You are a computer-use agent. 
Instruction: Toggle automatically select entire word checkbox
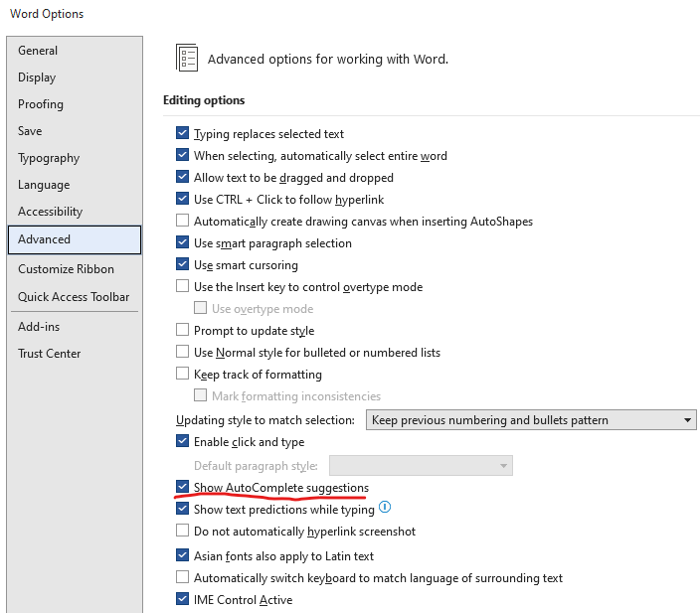point(182,155)
